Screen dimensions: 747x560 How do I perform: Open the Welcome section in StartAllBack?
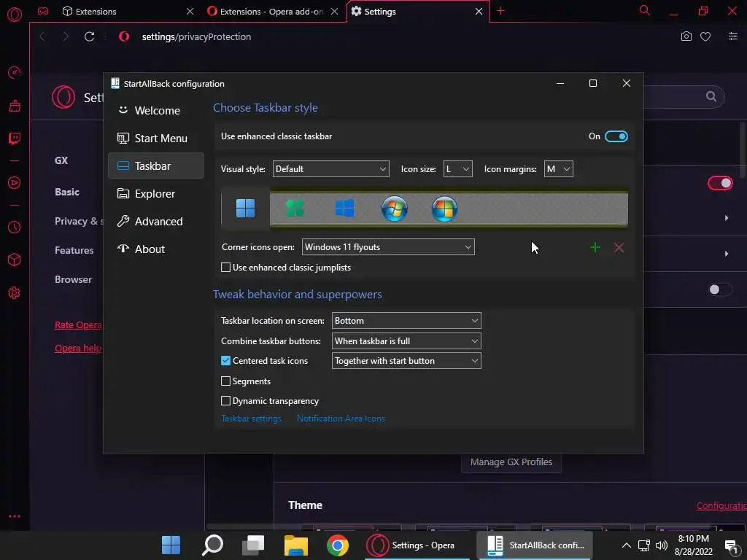(x=156, y=111)
